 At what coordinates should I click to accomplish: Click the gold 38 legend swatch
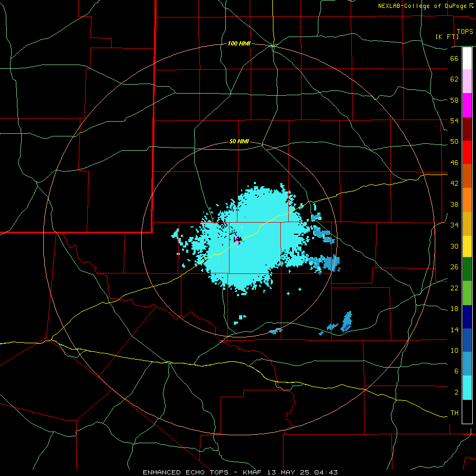pos(467,224)
